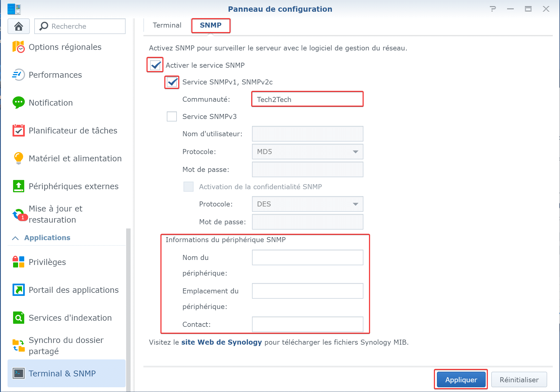Click the Communauté field with Tech2Tech
This screenshot has width=560, height=392.
click(x=307, y=99)
